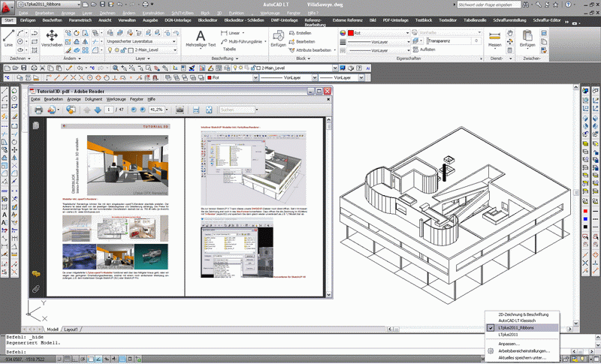Choose the Verschieben move tool
The width and height of the screenshot is (601, 364).
tap(52, 38)
